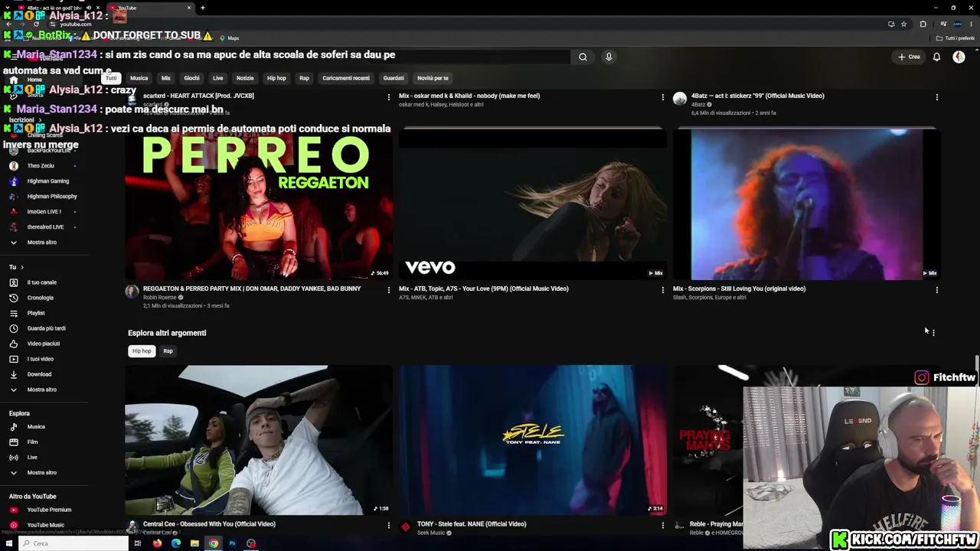Open Chrome three-dot menu
980x551 pixels.
click(971, 24)
